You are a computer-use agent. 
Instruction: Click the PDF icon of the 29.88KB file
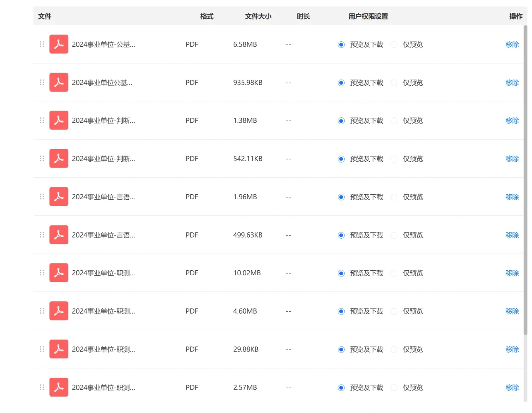click(x=59, y=349)
